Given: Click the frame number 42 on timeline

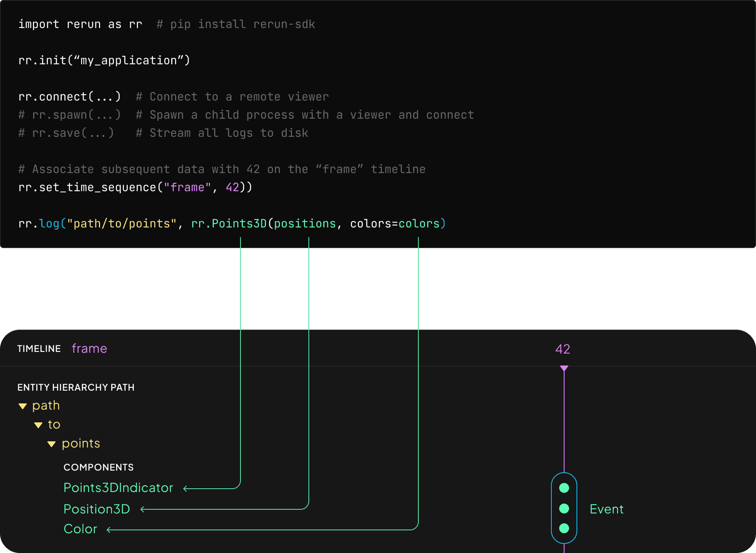Looking at the screenshot, I should click(562, 349).
